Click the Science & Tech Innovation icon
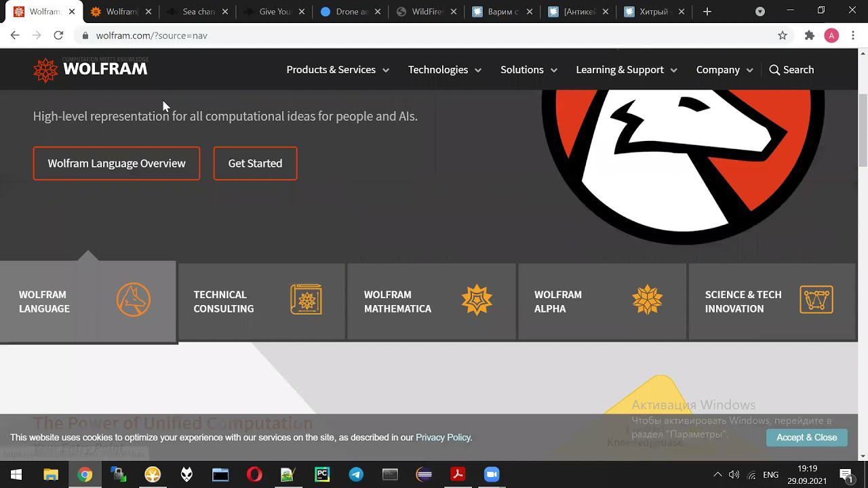Image resolution: width=868 pixels, height=488 pixels. coord(816,300)
